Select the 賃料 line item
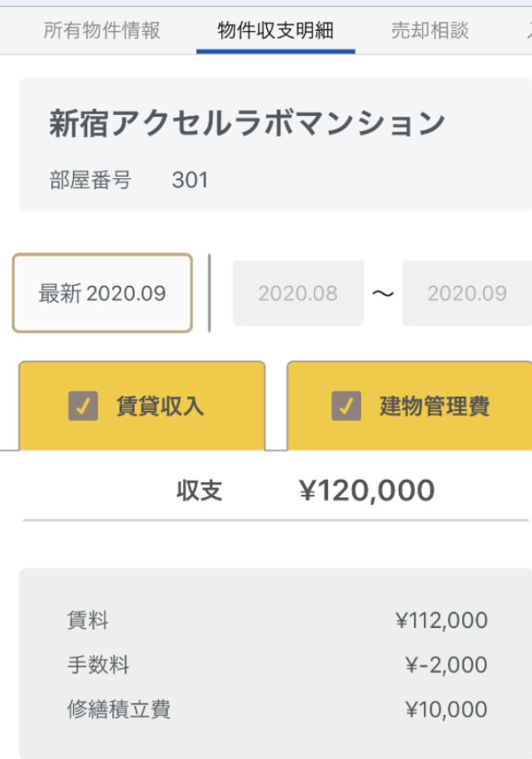The width and height of the screenshot is (532, 759). [88, 621]
